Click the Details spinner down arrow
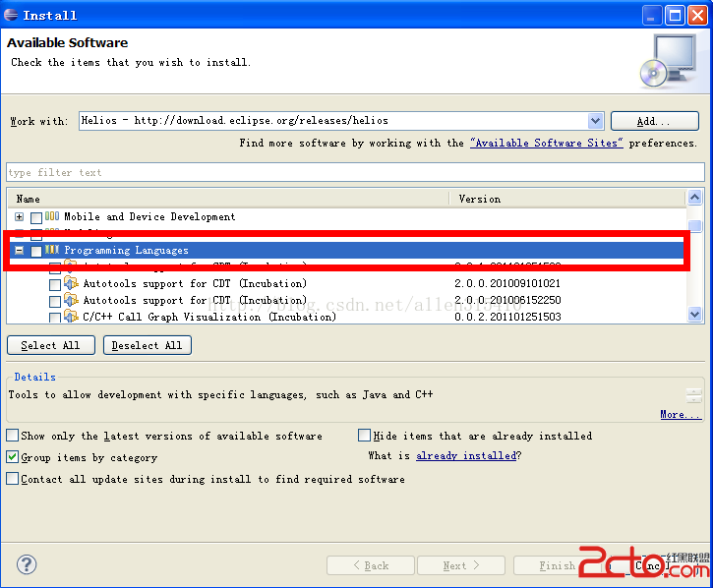 (694, 400)
